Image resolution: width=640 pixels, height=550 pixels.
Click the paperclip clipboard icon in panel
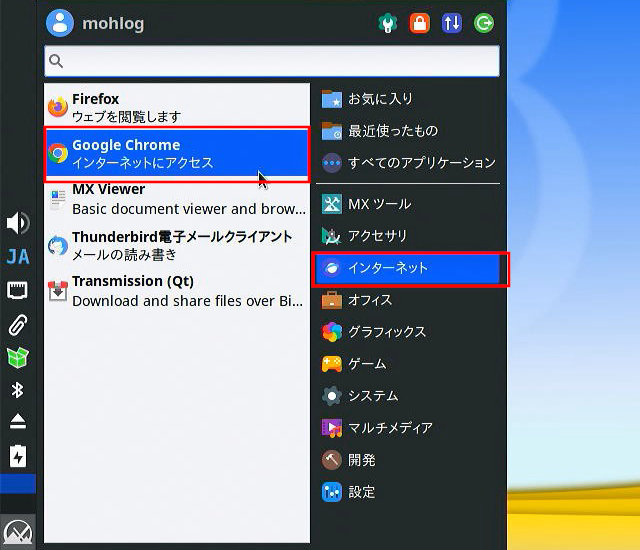pos(18,325)
